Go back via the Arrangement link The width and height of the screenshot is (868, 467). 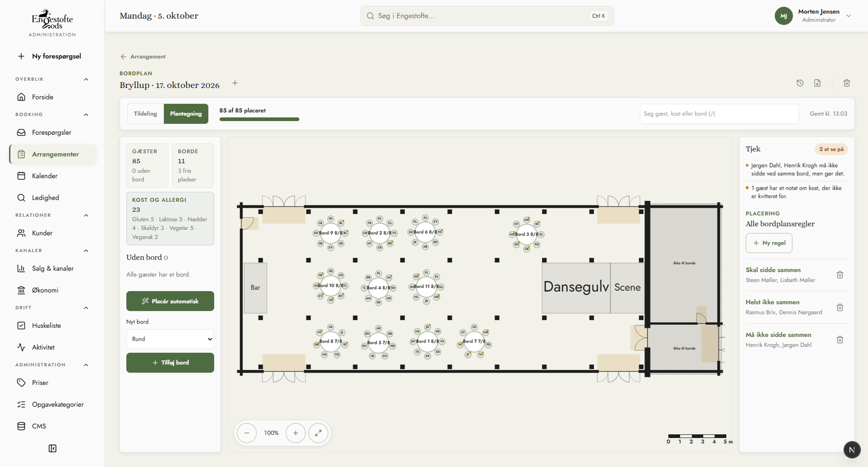143,56
